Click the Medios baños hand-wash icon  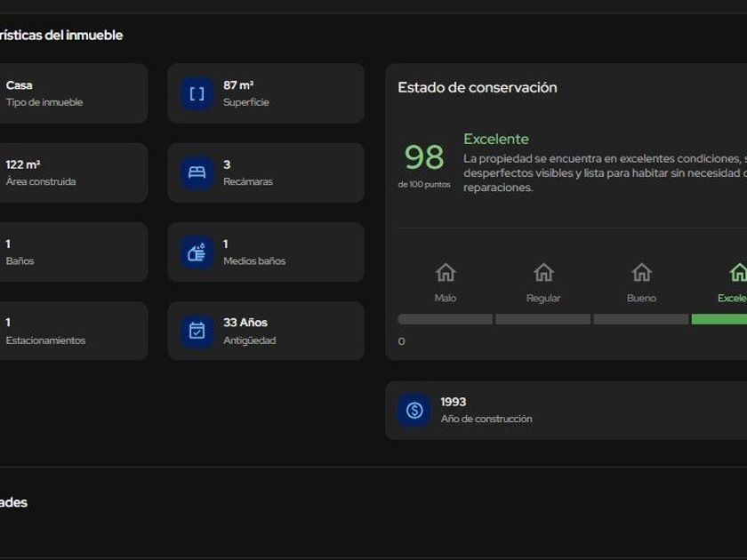(197, 252)
